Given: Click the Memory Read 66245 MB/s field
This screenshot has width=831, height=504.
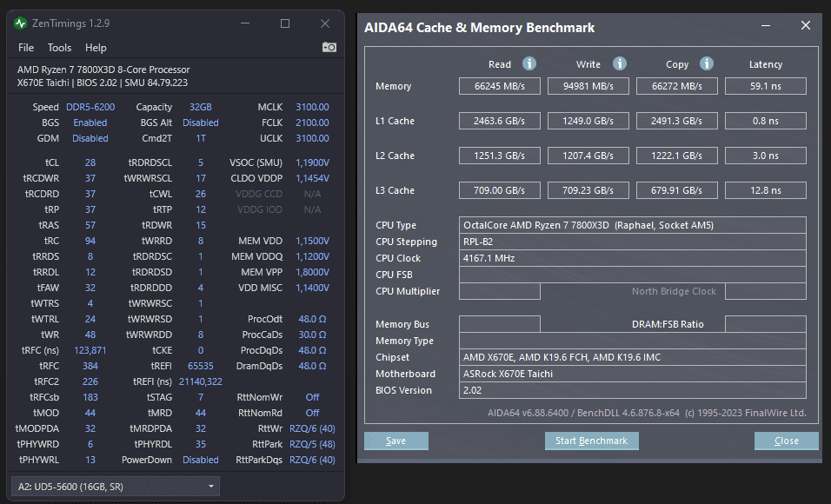Looking at the screenshot, I should point(500,86).
